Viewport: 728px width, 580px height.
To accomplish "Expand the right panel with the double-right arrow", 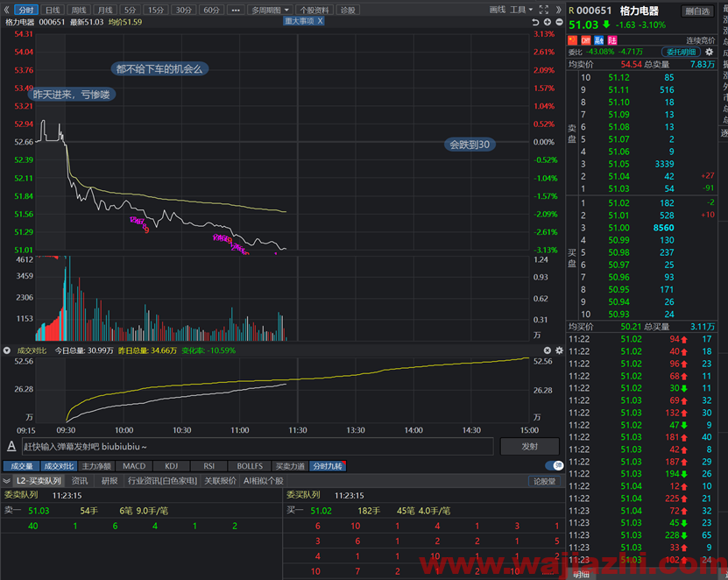I will point(559,10).
